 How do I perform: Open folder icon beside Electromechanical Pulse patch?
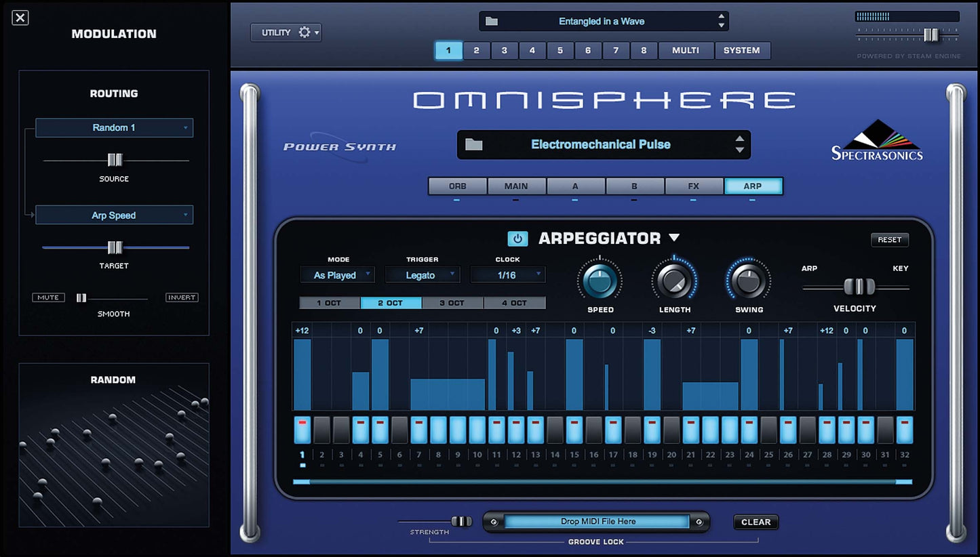pos(474,144)
